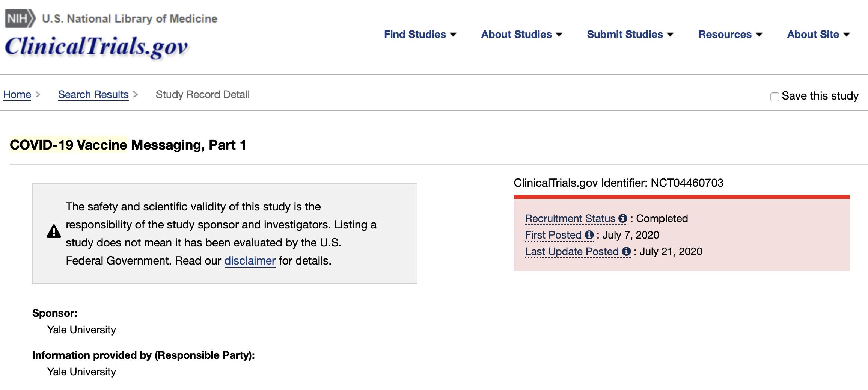This screenshot has width=868, height=390.
Task: Click info icon beside Recruitment Status
Action: click(x=623, y=218)
